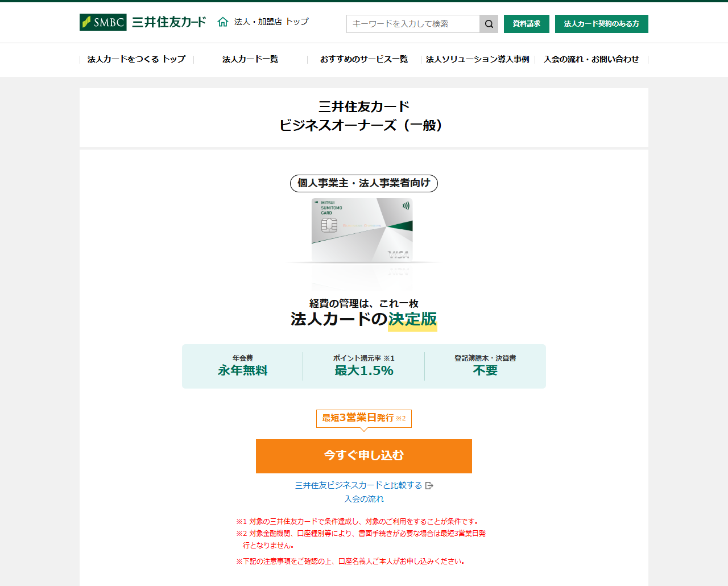Click the ポイント還元率 ※1 label
728x586 pixels.
(364, 358)
